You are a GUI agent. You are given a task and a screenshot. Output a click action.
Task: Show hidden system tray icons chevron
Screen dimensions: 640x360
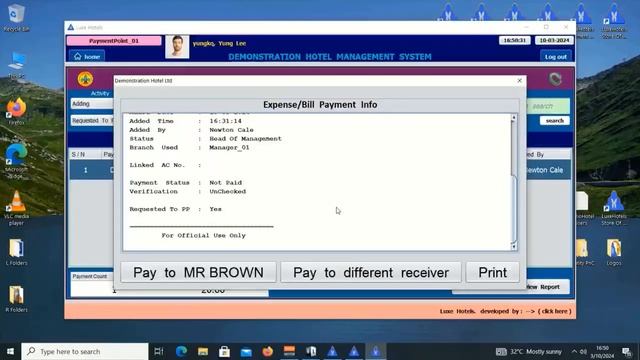pyautogui.click(x=574, y=351)
